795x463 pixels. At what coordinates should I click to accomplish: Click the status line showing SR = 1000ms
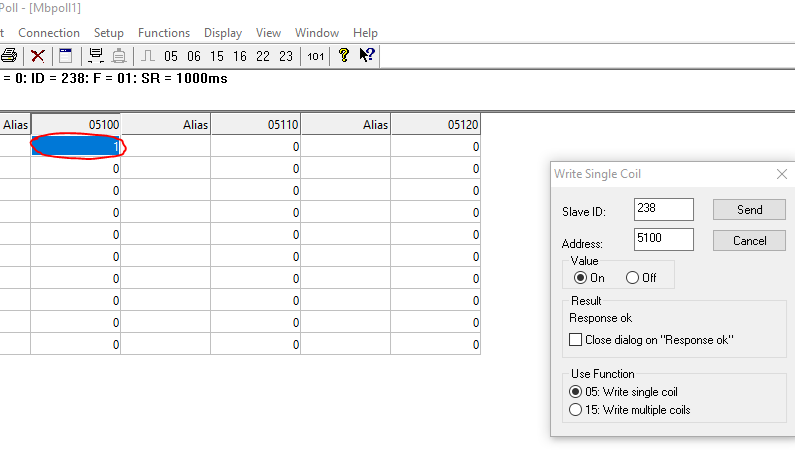[x=114, y=79]
